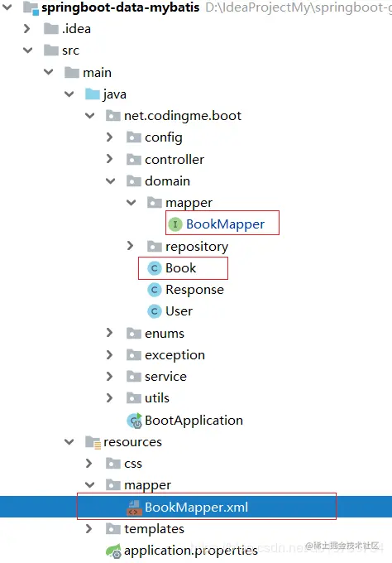Image resolution: width=392 pixels, height=563 pixels.
Task: Click the BookMapper interface icon
Action: (x=175, y=224)
